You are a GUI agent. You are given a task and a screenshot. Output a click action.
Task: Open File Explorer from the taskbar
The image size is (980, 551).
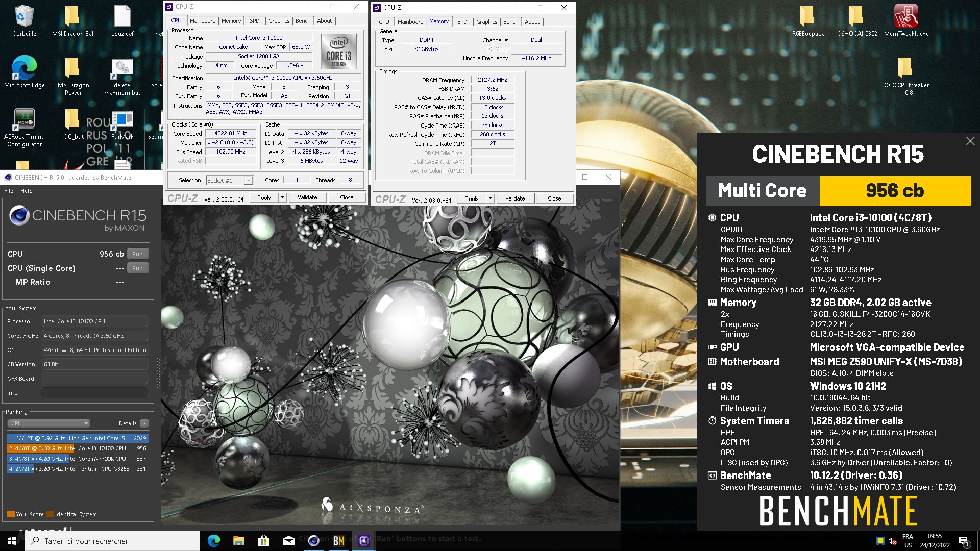tap(238, 541)
